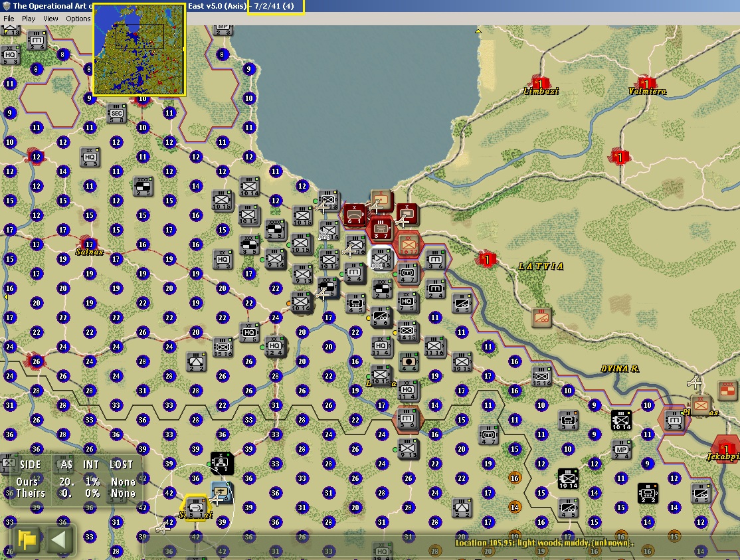The image size is (740, 560).
Task: Select the Soviet XXXX army unit at right edge
Action: [x=728, y=390]
